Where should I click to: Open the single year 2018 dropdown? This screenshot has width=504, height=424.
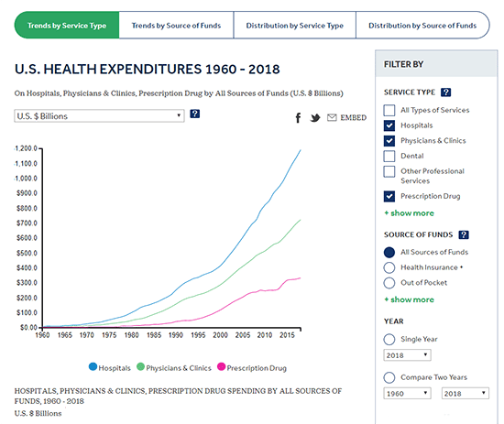pos(407,355)
